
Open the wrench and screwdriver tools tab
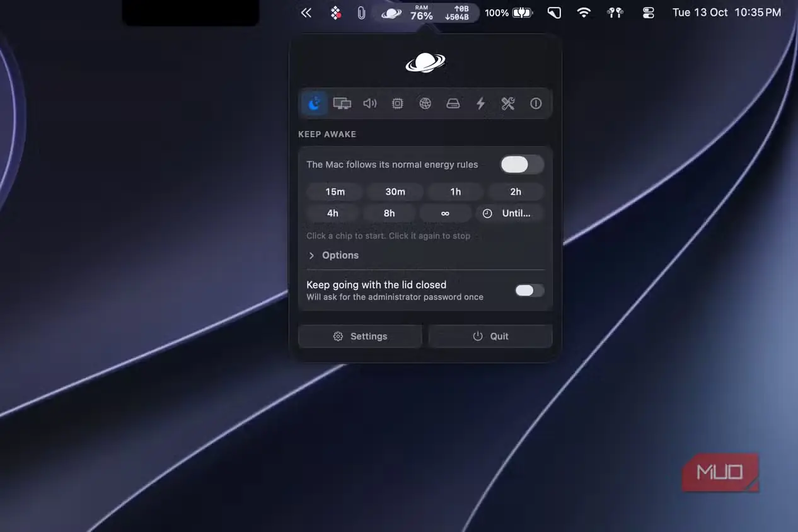click(x=508, y=103)
